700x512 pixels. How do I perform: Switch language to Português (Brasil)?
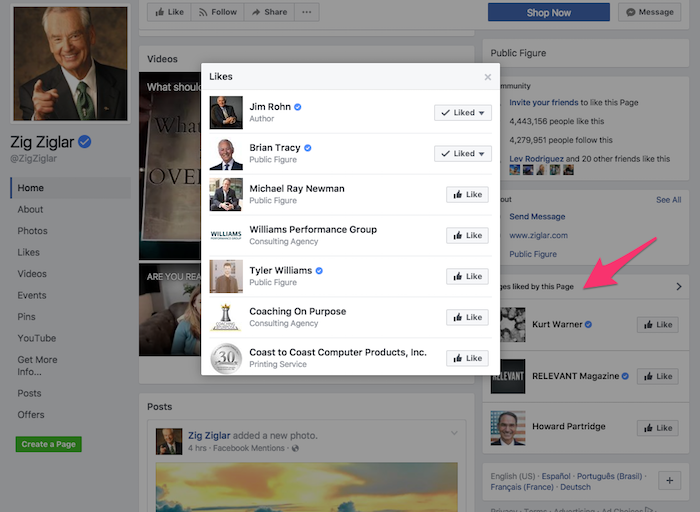(609, 476)
